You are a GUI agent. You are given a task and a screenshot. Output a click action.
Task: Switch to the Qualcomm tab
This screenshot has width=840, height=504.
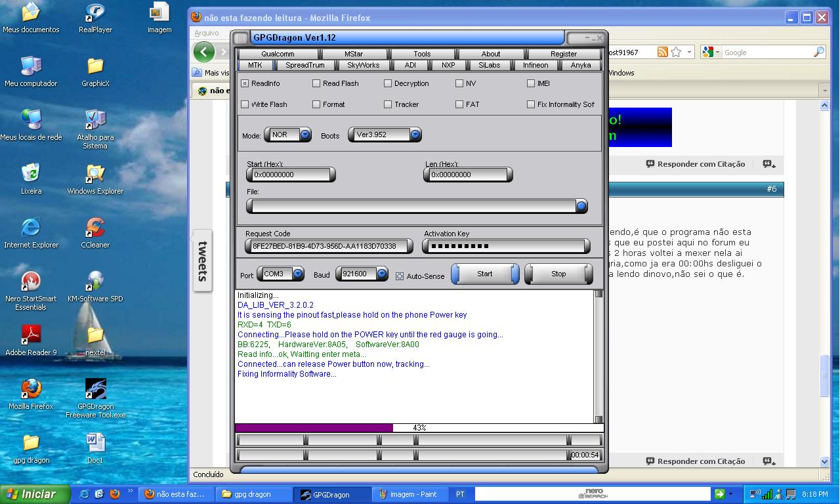tap(278, 54)
